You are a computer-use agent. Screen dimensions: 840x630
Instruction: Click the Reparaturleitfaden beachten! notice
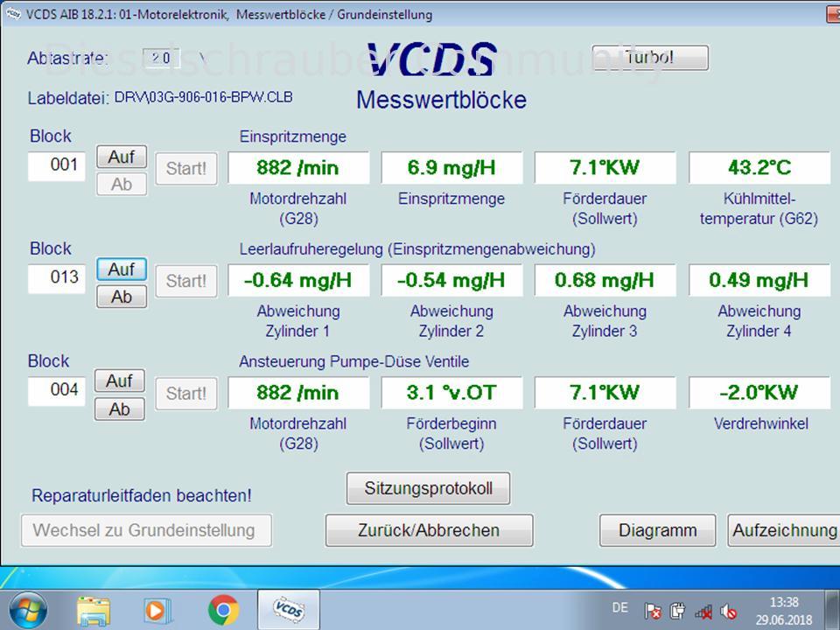pyautogui.click(x=142, y=495)
